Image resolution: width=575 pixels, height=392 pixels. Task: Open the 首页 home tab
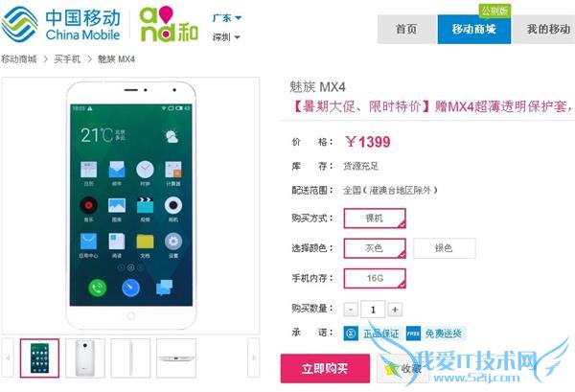pos(406,29)
